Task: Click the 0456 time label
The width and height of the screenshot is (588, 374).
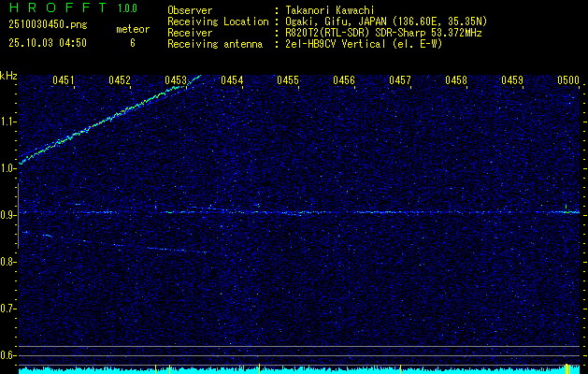Action: point(344,79)
